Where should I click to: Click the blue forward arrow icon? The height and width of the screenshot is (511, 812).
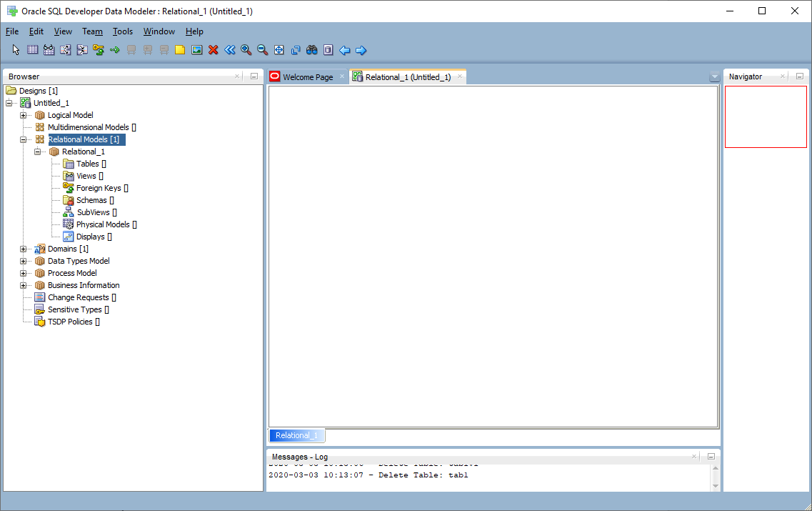[361, 50]
